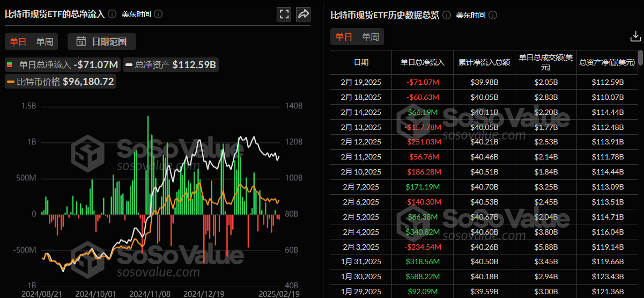Click info icon after left 美东时间 label
This screenshot has height=298, width=644.
[x=159, y=14]
